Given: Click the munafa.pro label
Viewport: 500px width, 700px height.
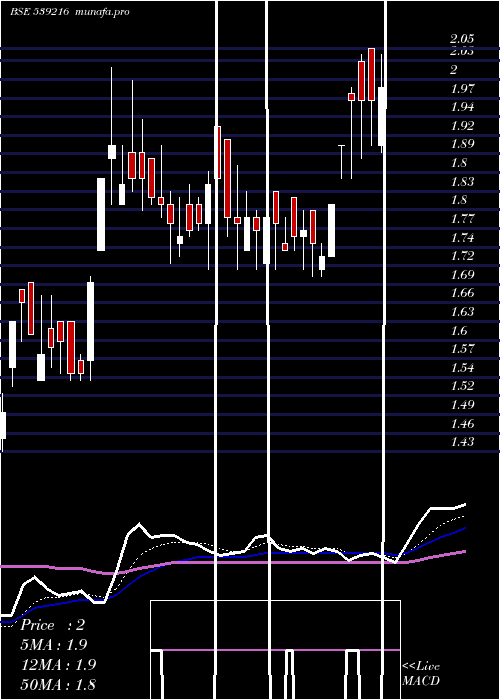Looking at the screenshot, I should point(103,12).
